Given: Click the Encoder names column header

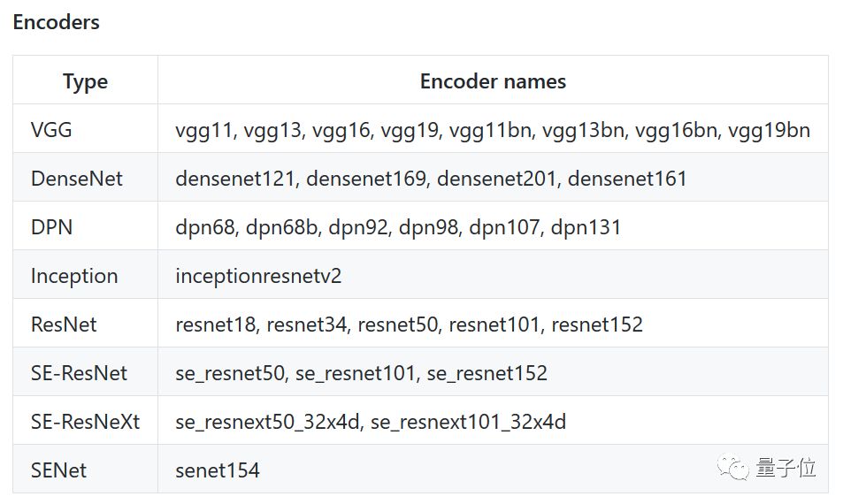Looking at the screenshot, I should [493, 81].
